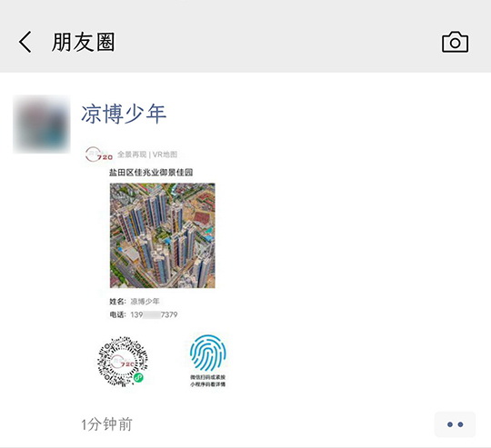
Task: Open the two-dot comment and like menu
Action: coord(455,424)
